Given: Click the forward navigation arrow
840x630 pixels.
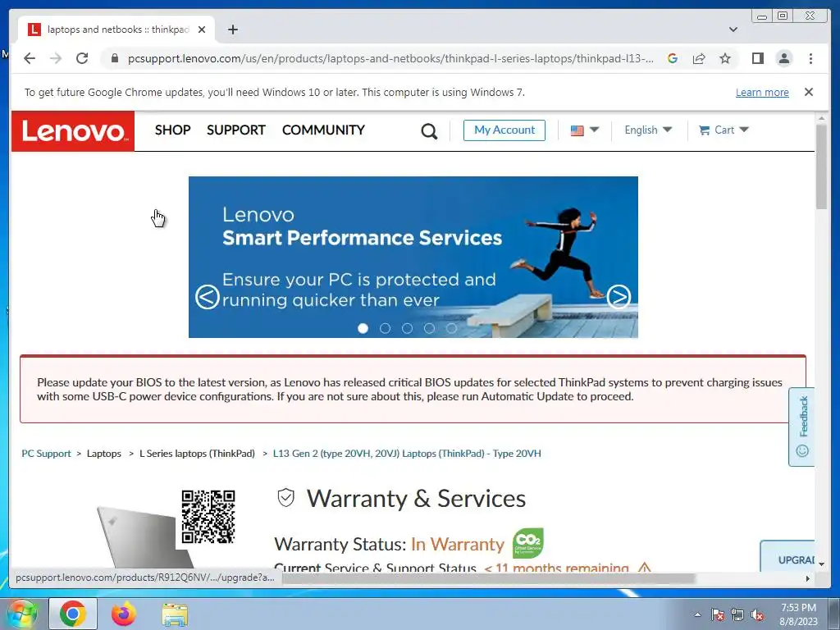Looking at the screenshot, I should [x=56, y=58].
